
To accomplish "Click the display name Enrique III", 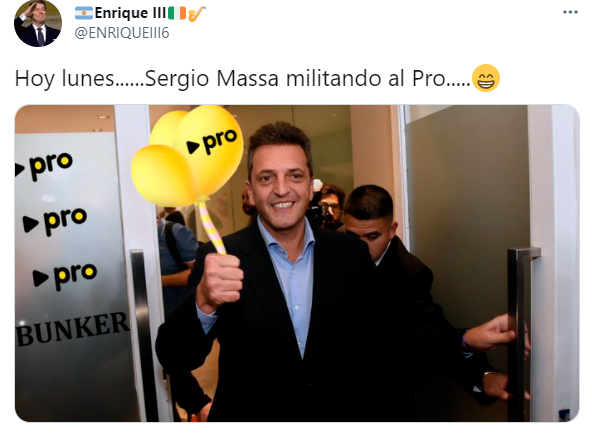I will tap(130, 13).
